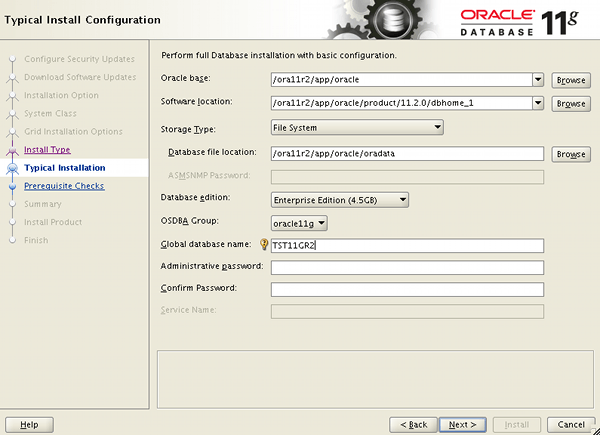Click the Administrative password label

[212, 266]
